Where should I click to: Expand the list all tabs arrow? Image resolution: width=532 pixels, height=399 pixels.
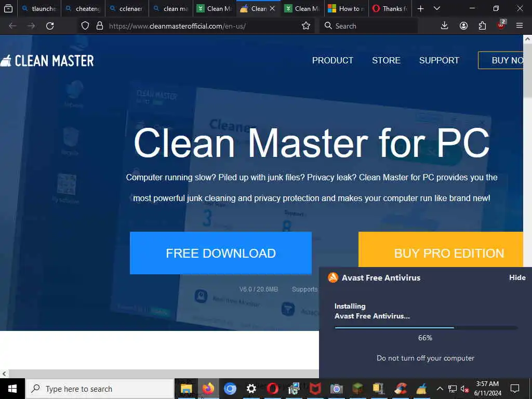pyautogui.click(x=437, y=8)
